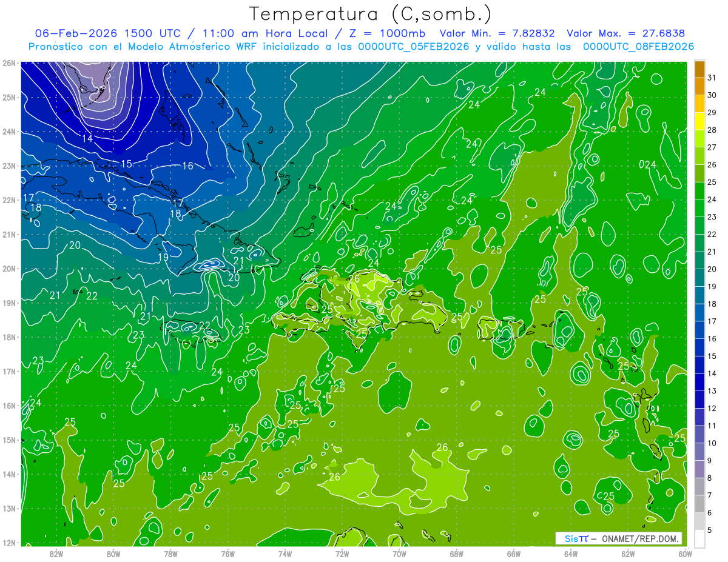Click the '78W' longitude label
Viewport: 728px width, 562px height.
[170, 554]
